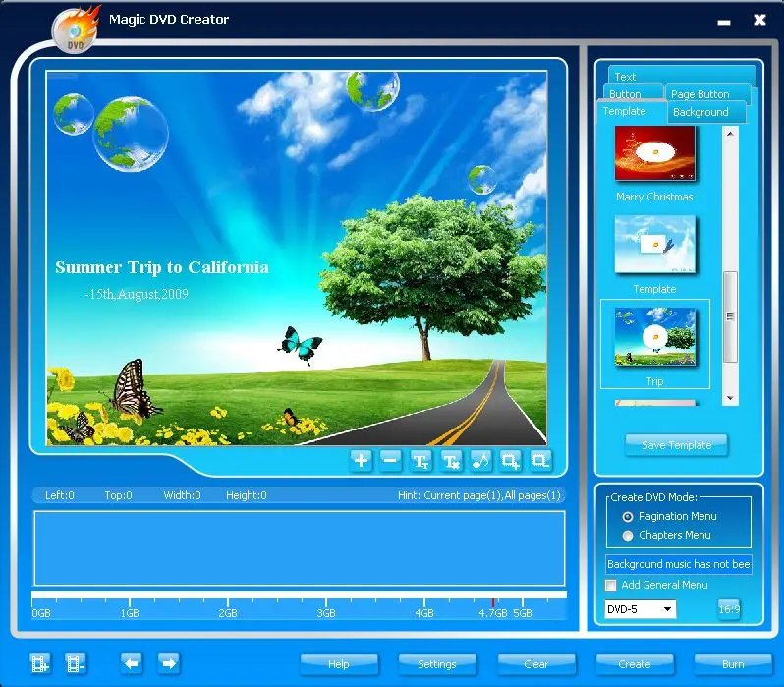This screenshot has width=784, height=687.
Task: Select the Trip template thumbnail
Action: [x=654, y=337]
